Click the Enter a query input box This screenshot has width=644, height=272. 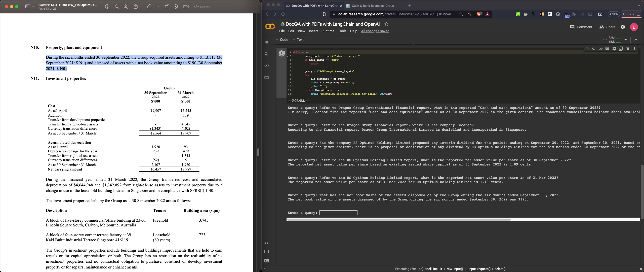pos(338,213)
